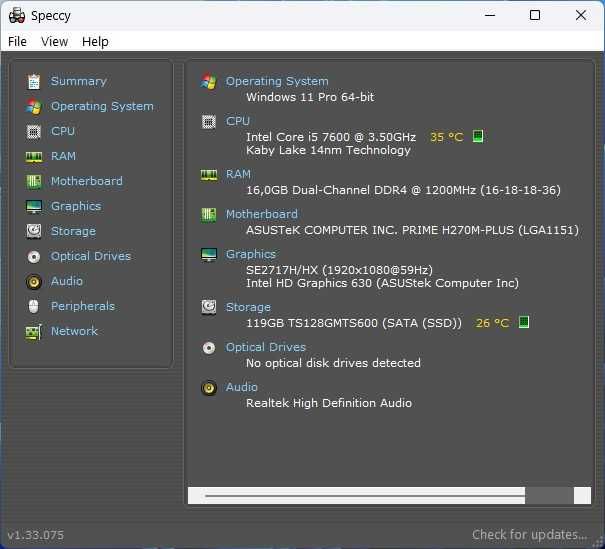The height and width of the screenshot is (549, 605).
Task: Select Graphics in the sidebar
Action: 76,206
